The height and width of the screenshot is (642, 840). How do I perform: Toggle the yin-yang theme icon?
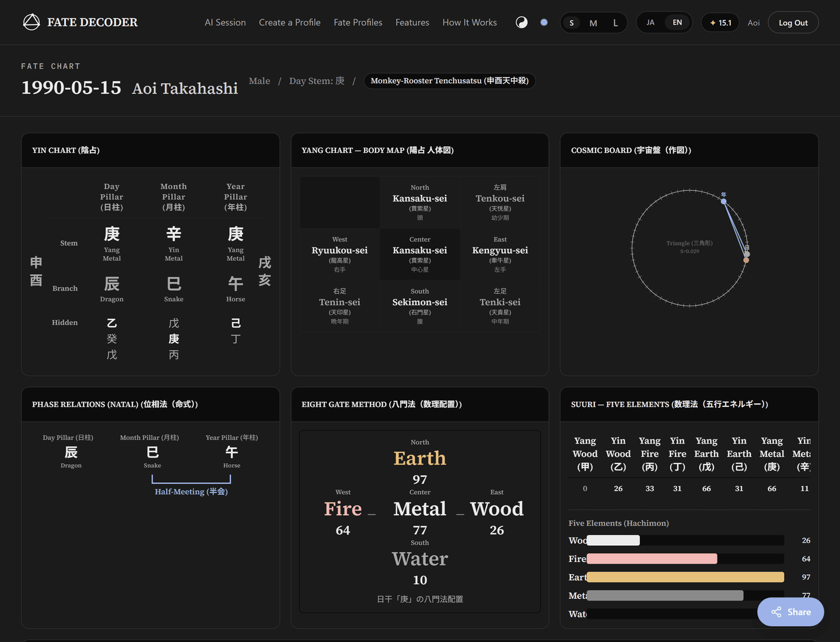(521, 23)
